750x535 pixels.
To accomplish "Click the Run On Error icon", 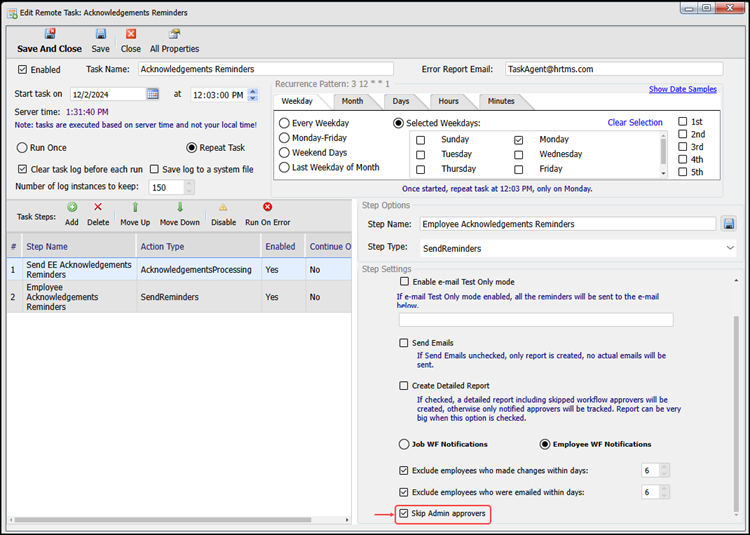I will [x=267, y=207].
